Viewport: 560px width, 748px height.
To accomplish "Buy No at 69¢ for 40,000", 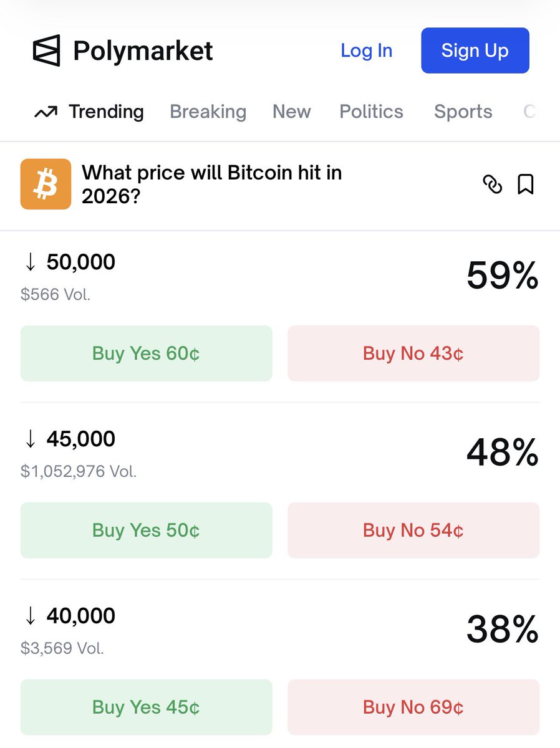I will (x=413, y=707).
